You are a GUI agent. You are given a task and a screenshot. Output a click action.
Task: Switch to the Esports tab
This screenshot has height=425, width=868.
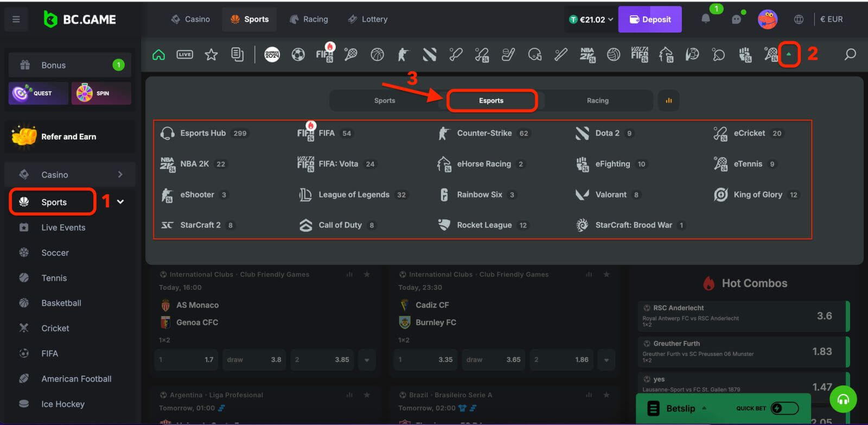click(491, 100)
